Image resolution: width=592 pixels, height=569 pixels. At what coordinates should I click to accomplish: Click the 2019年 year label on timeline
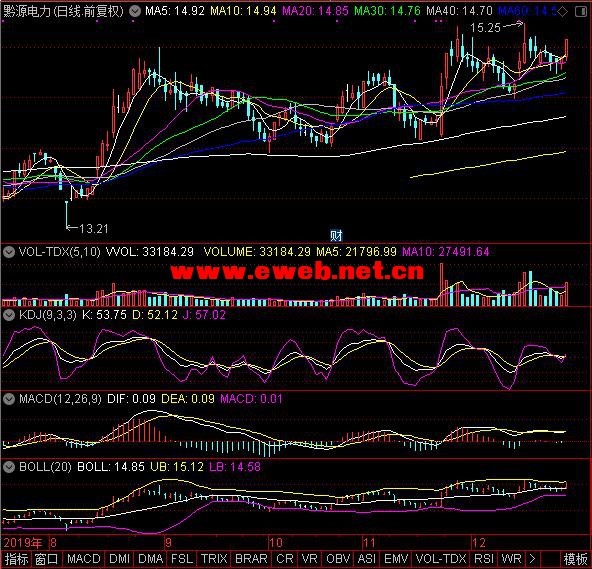click(x=23, y=543)
